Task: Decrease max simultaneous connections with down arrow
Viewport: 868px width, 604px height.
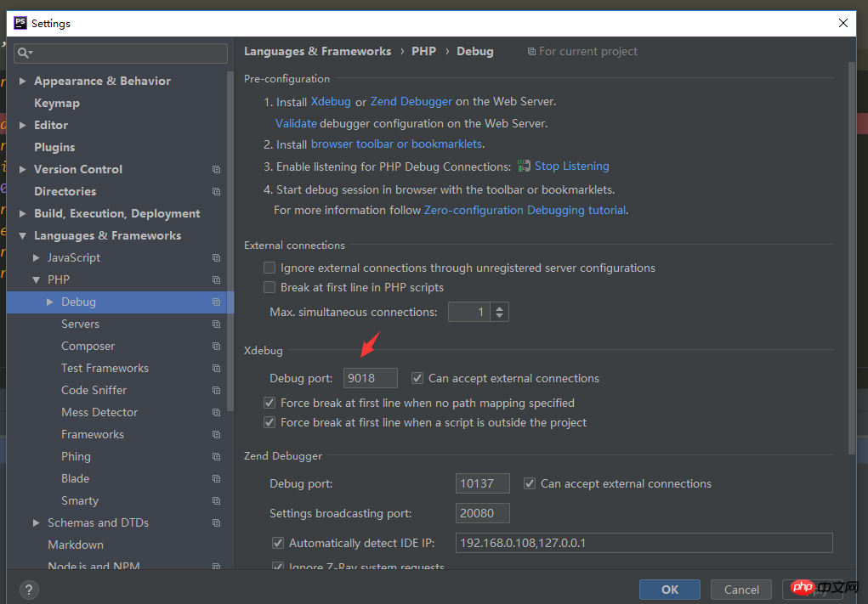Action: tap(499, 316)
